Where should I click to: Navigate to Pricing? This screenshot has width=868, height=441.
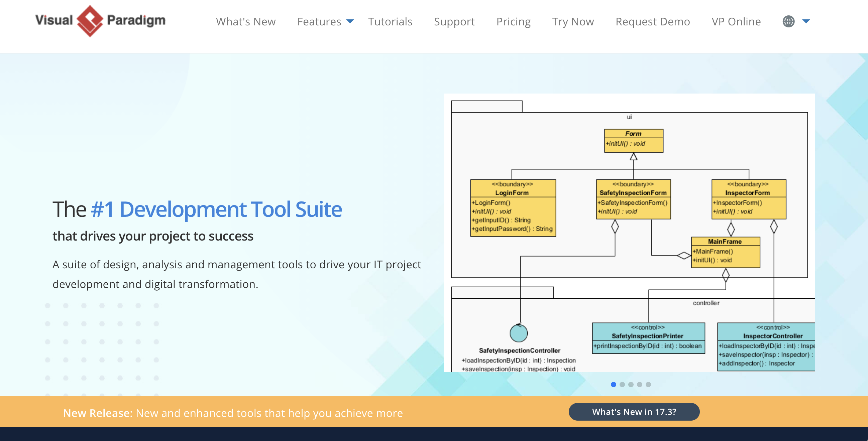[x=513, y=21]
